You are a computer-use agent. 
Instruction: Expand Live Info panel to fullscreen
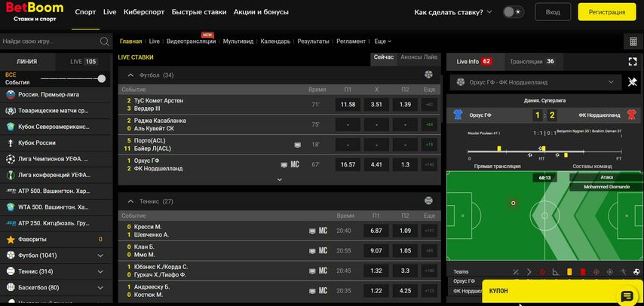[633, 62]
